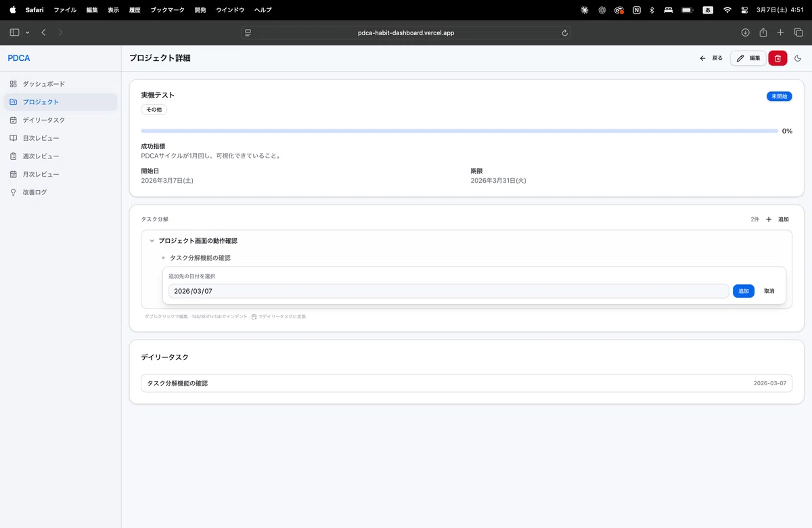
Task: Click the 2026-03-07 date in daily task
Action: pyautogui.click(x=770, y=383)
